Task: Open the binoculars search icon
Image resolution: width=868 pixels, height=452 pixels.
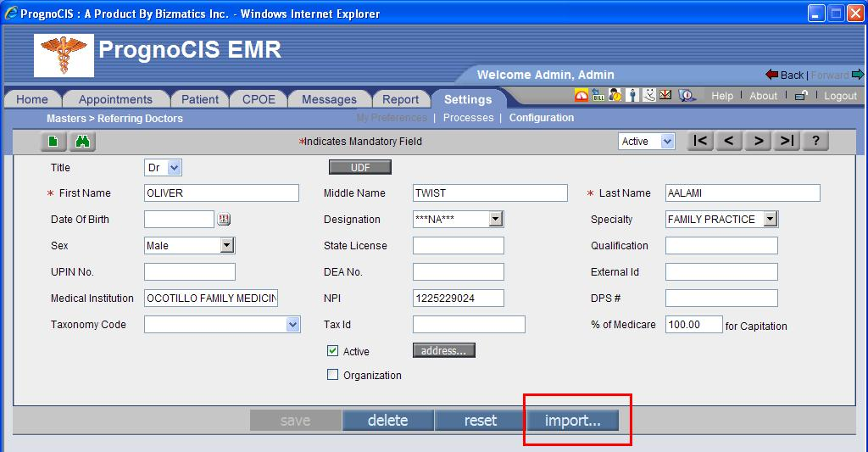Action: pos(82,142)
